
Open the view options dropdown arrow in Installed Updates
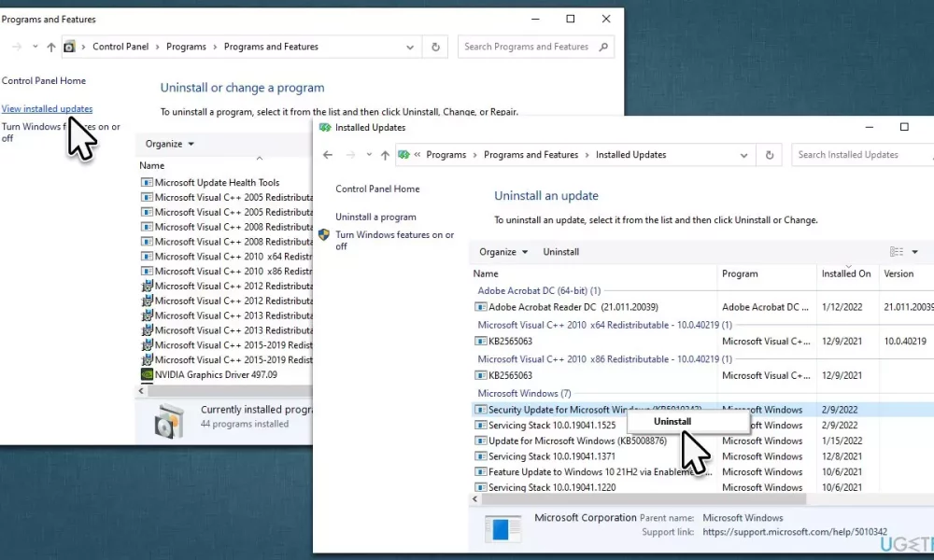point(915,252)
